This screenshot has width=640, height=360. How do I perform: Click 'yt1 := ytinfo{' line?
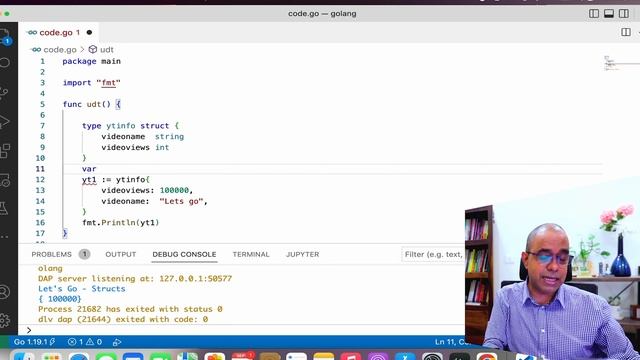[x=116, y=180]
